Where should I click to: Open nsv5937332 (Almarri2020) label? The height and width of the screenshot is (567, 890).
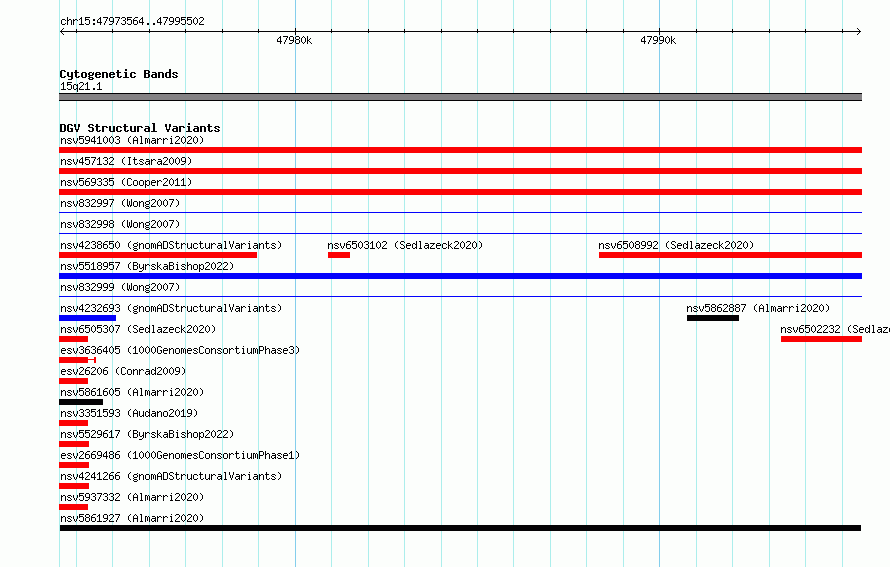[x=132, y=497]
